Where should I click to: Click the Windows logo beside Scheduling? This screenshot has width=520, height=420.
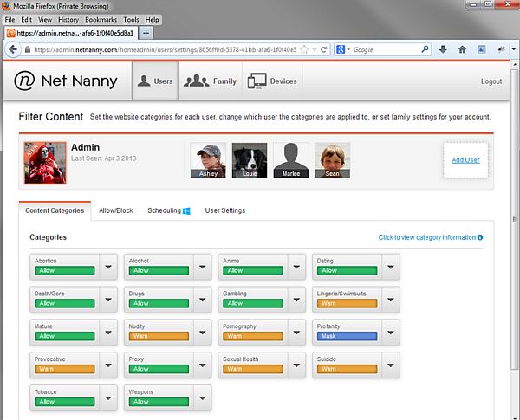point(186,210)
